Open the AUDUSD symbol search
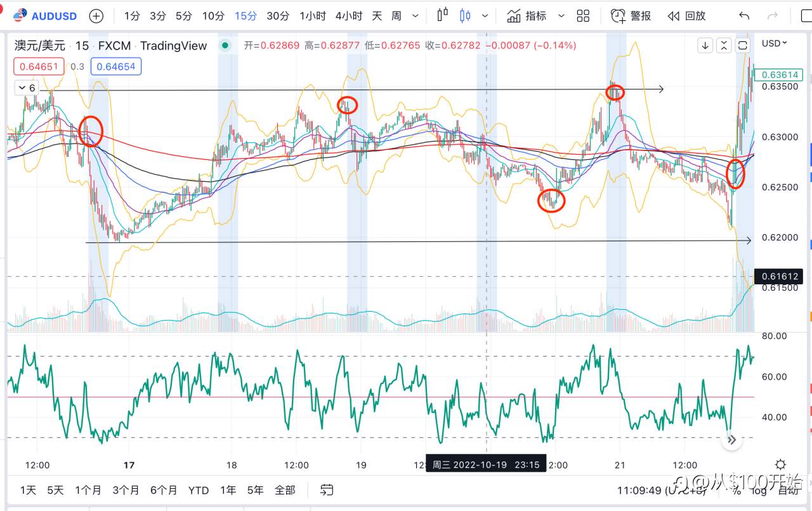The image size is (812, 511). (x=45, y=16)
